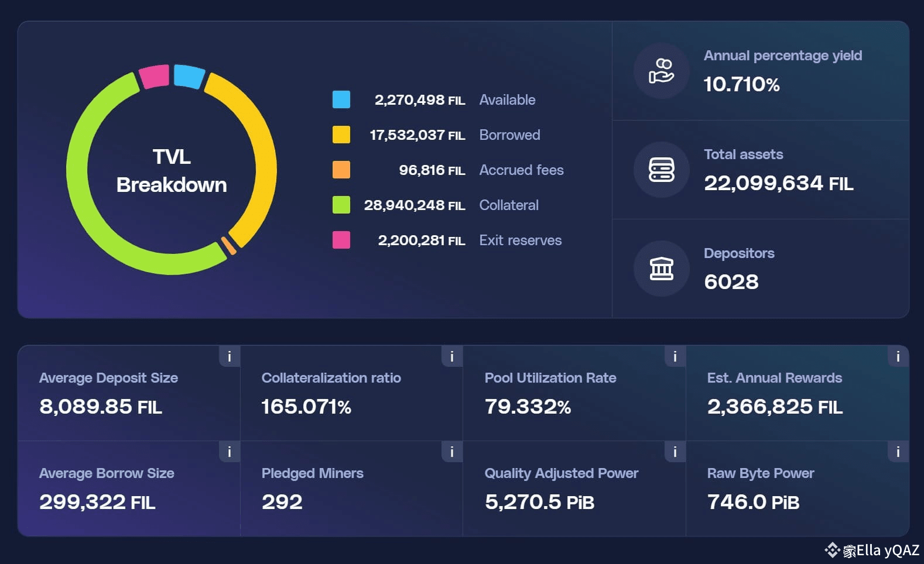Open info icon for Quality Adjusted Power
The image size is (924, 564).
(x=675, y=452)
